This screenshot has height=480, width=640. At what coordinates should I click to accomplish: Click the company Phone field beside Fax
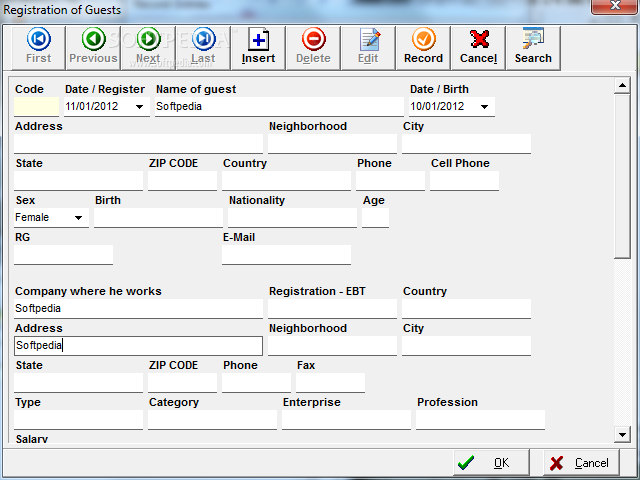pos(256,383)
